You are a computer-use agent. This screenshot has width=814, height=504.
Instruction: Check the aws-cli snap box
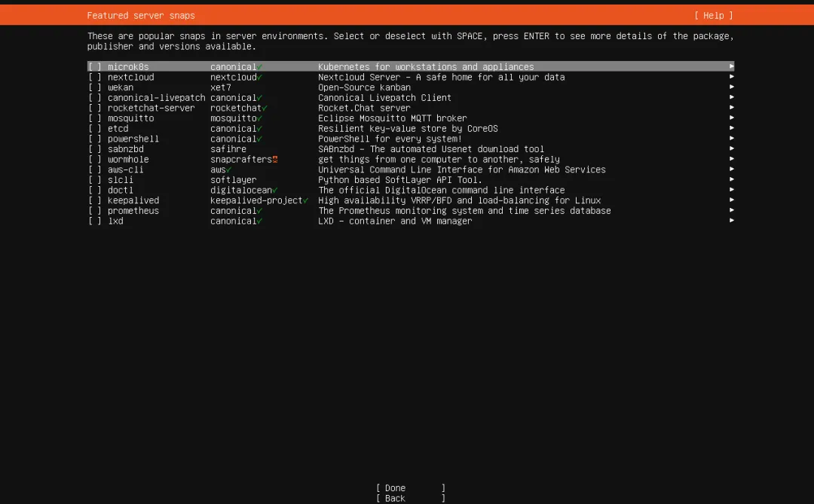click(95, 170)
